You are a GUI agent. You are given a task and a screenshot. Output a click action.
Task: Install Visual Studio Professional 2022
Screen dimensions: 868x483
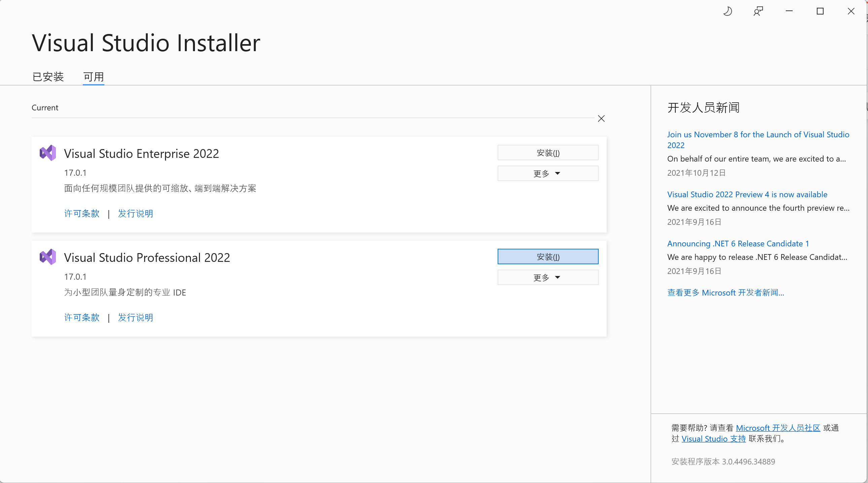click(547, 256)
